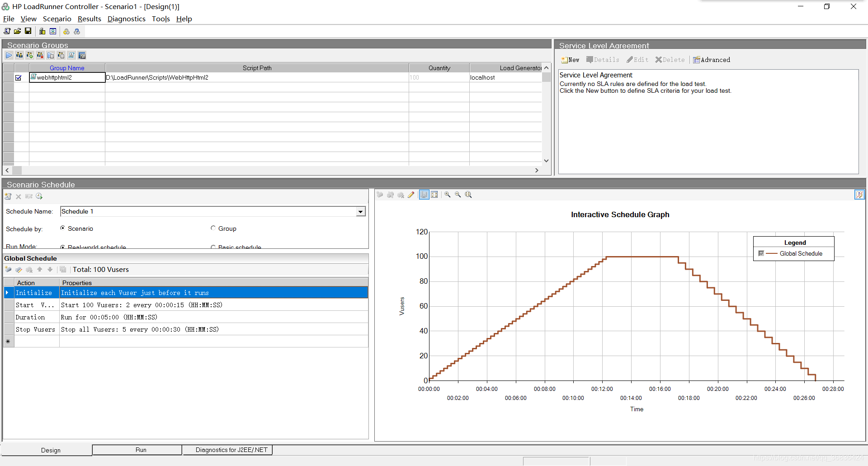
Task: Open the Virtual Users icon in Scenario Groups
Action: click(x=19, y=55)
